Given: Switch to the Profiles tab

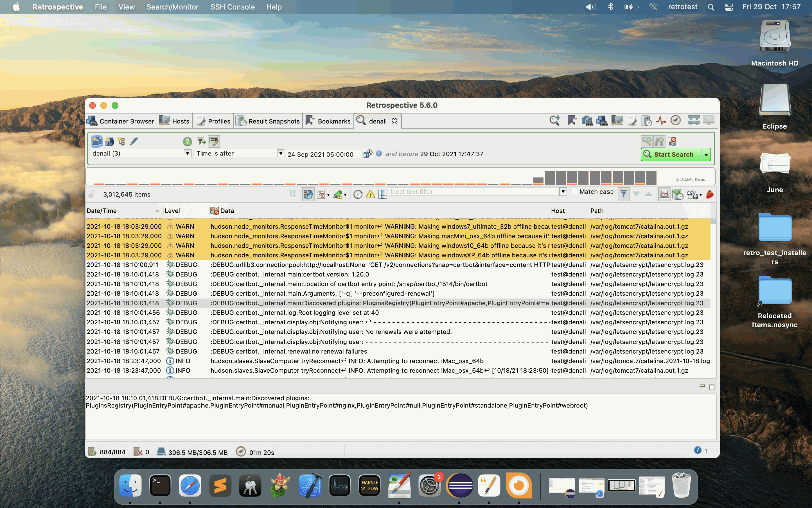Looking at the screenshot, I should [x=213, y=121].
